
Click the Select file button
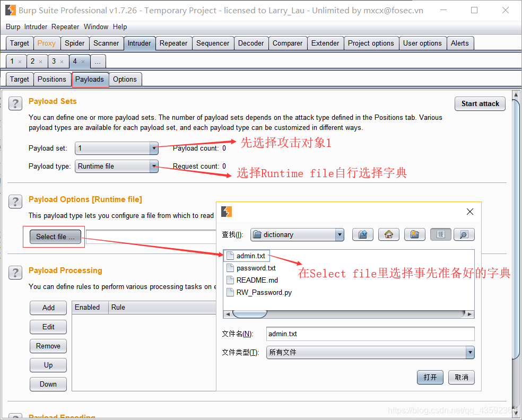coord(55,237)
